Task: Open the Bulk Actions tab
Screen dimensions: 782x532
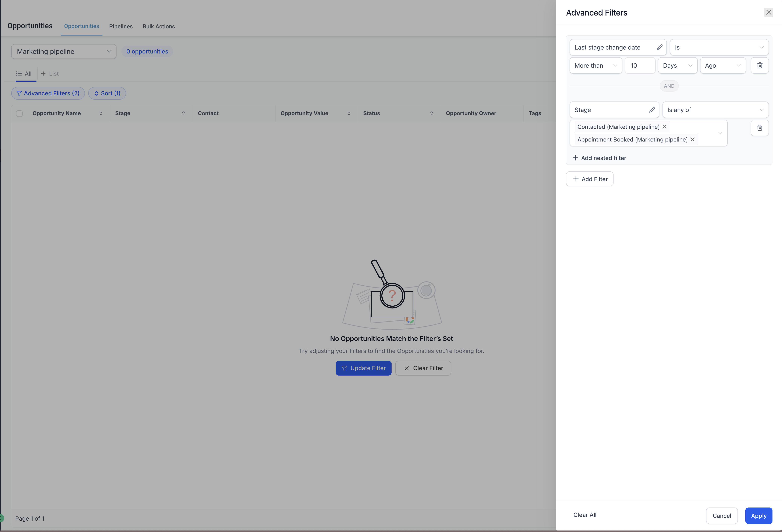Action: (159, 26)
